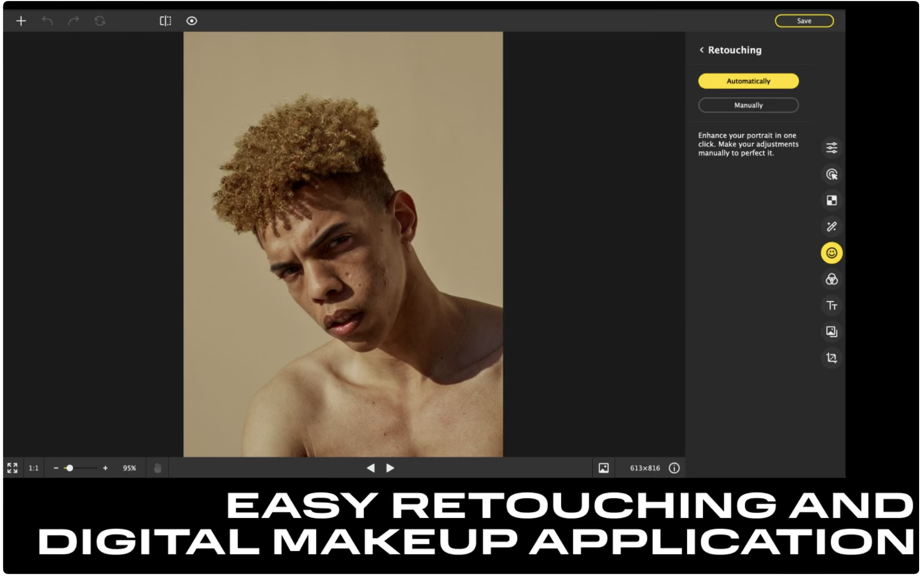
Task: Open the color filters overlapping circles tool
Action: (831, 279)
